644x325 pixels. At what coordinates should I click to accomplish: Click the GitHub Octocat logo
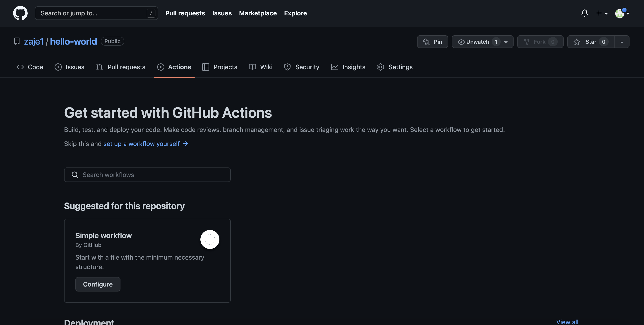[20, 13]
